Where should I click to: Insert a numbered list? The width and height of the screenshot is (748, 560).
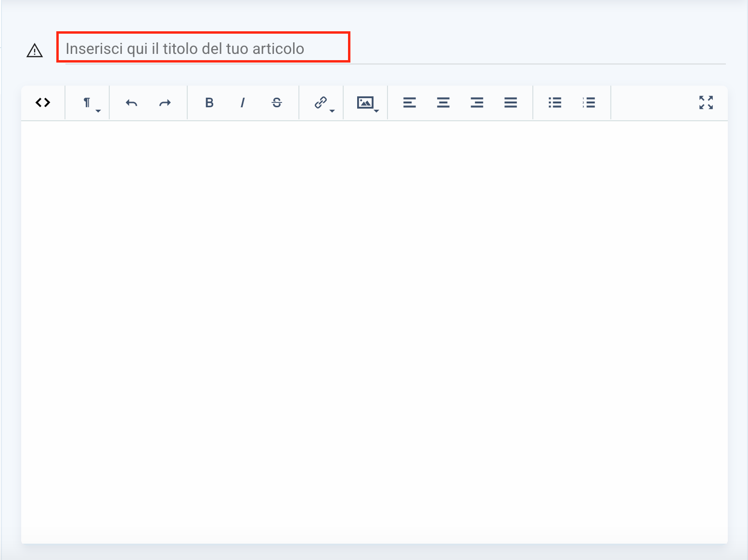point(589,102)
